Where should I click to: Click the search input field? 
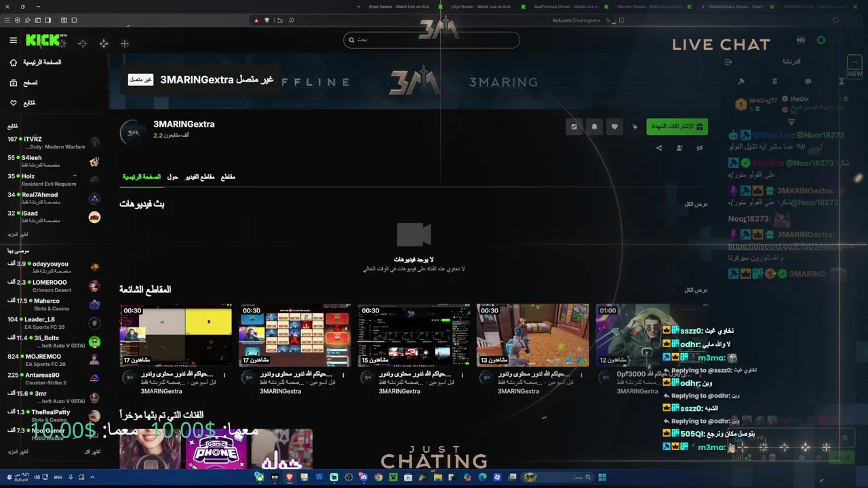point(431,40)
